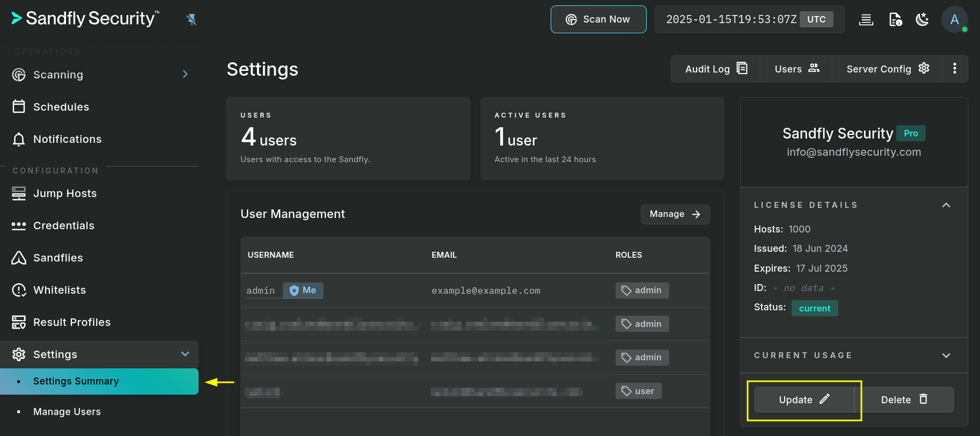The width and height of the screenshot is (980, 436).
Task: Toggle the sidebar pin icon
Action: (x=192, y=20)
